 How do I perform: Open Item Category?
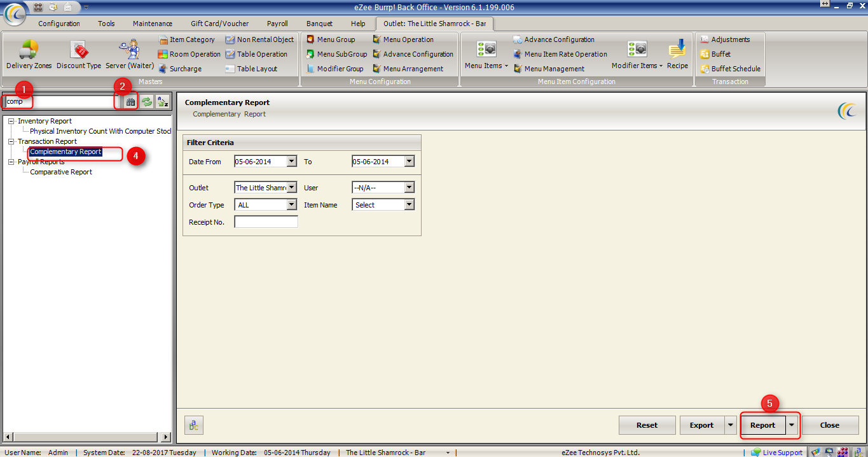point(187,39)
